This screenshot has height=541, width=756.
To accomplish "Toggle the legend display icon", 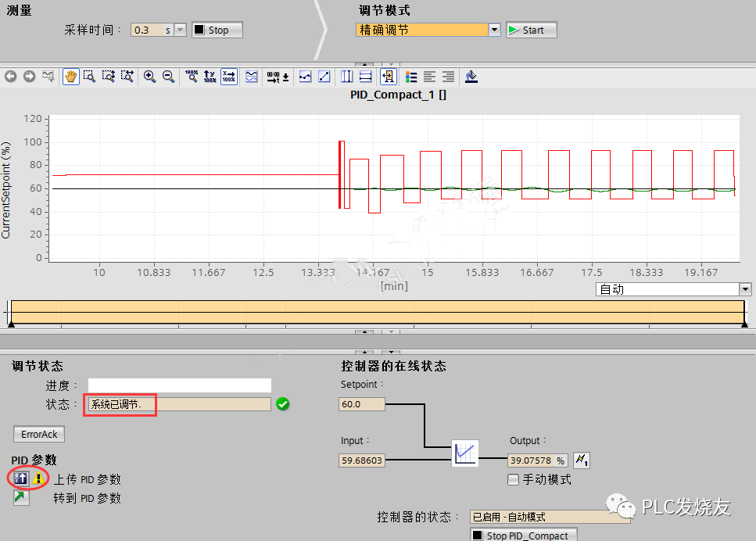I will click(x=388, y=77).
